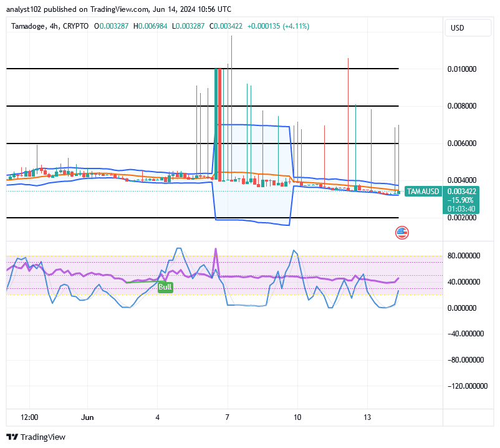This screenshot has height=448, width=500.
Task: Click the US flag event icon
Action: coord(401,233)
